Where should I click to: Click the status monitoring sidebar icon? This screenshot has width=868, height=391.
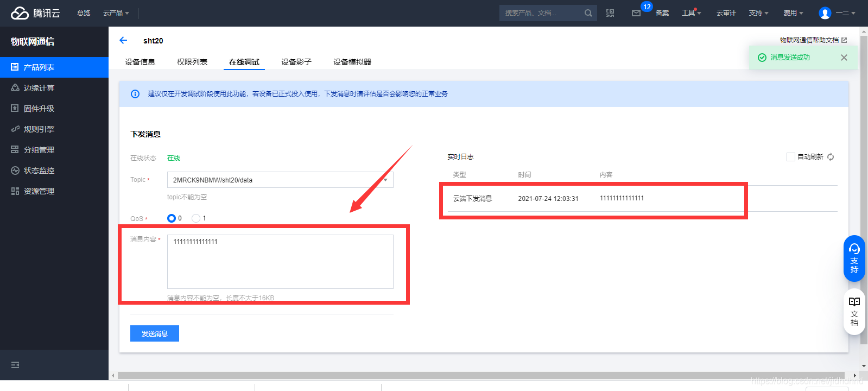click(x=15, y=171)
